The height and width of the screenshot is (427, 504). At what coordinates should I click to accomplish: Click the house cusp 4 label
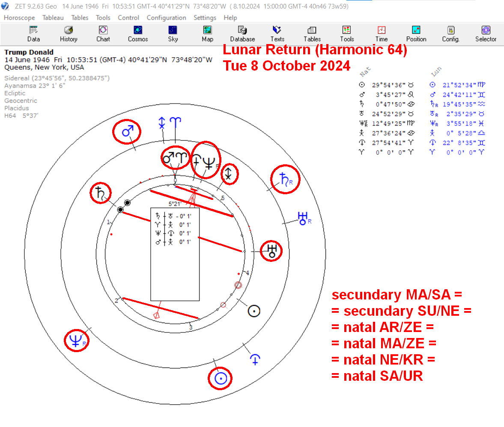coord(248,273)
